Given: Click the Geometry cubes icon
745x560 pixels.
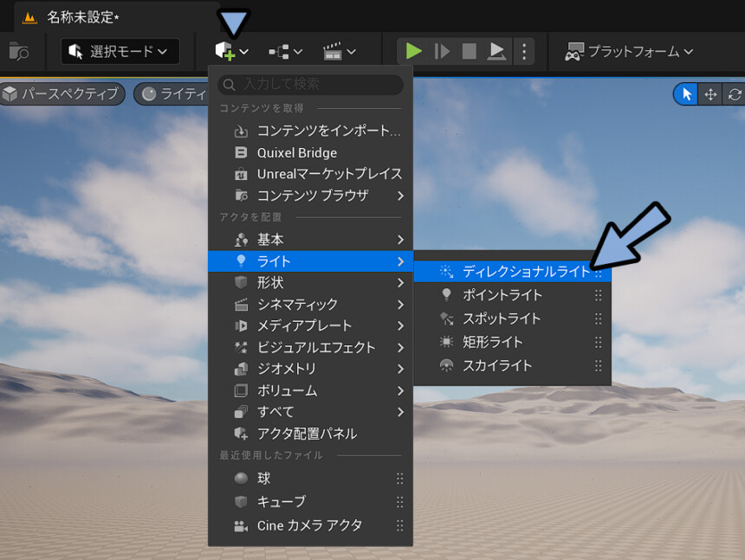Looking at the screenshot, I should click(241, 369).
